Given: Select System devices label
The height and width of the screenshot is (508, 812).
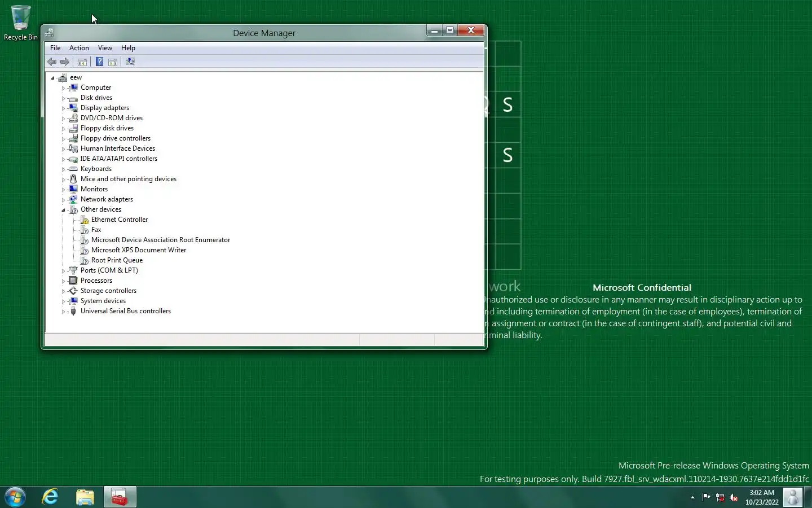Looking at the screenshot, I should coord(103,301).
